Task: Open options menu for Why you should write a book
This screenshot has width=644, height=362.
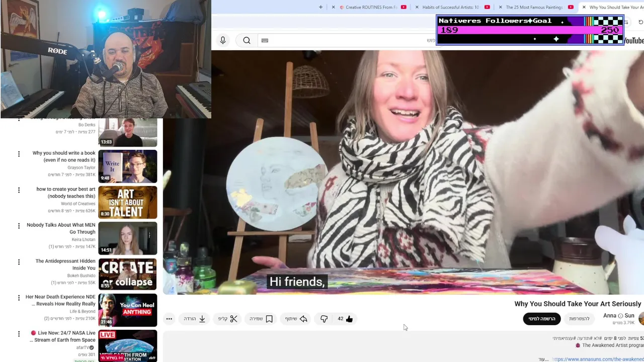Action: (x=19, y=154)
